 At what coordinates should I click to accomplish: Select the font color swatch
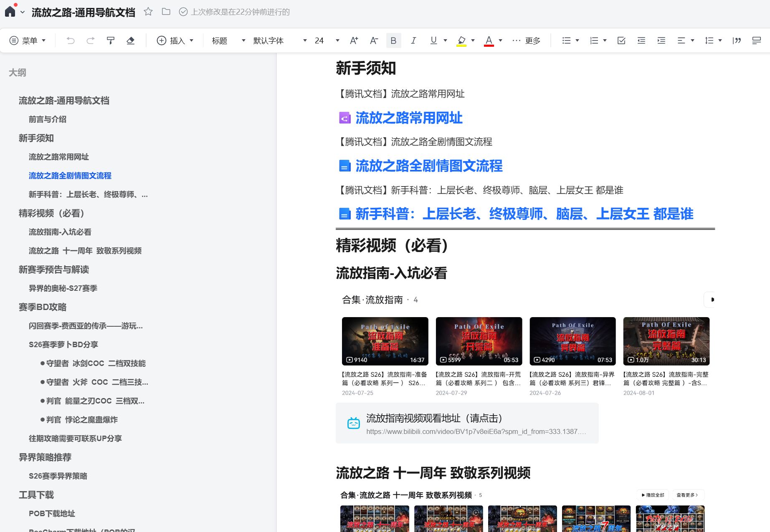[489, 40]
